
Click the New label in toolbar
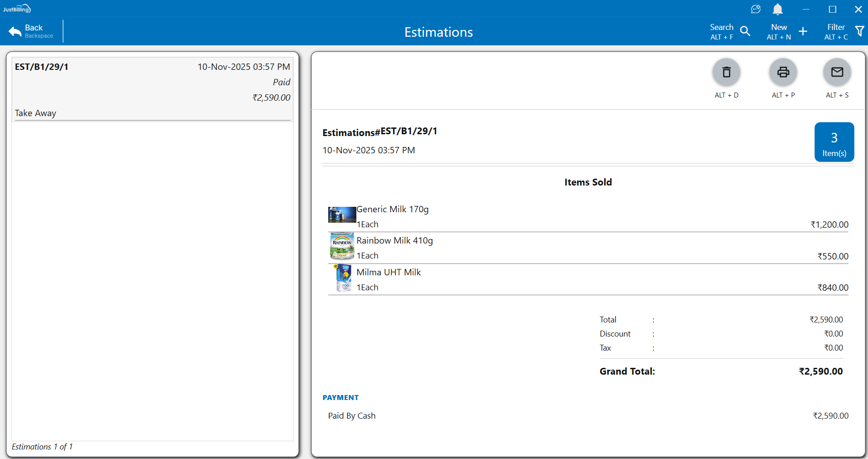click(779, 27)
